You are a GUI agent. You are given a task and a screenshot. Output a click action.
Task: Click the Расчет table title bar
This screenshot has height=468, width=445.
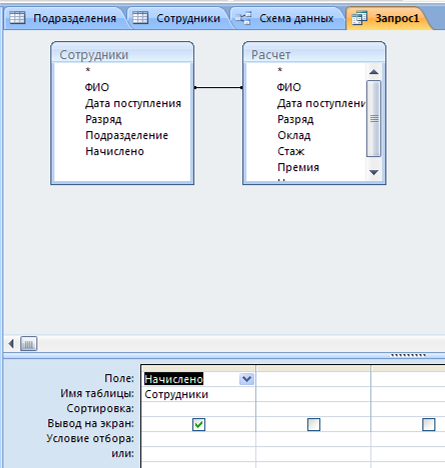click(314, 53)
